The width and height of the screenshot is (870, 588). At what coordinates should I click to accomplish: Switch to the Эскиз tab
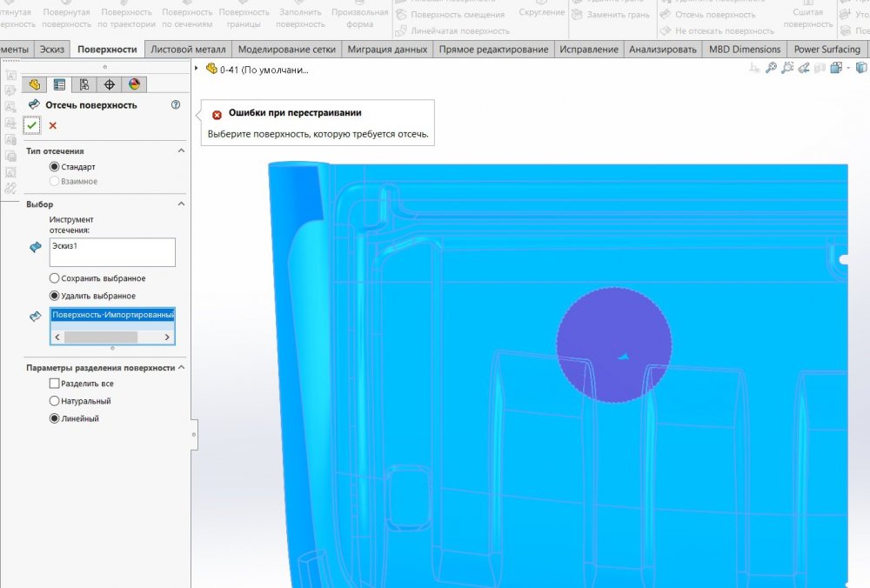click(x=52, y=50)
